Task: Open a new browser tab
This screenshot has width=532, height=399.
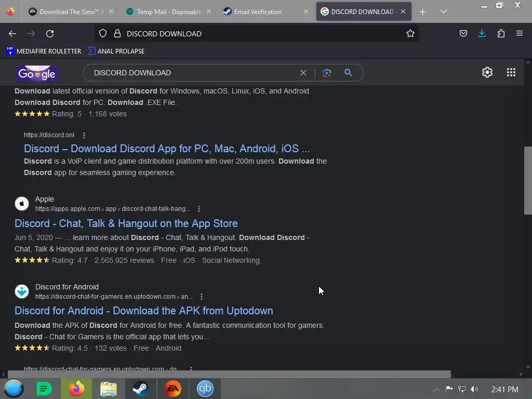Action: tap(422, 12)
